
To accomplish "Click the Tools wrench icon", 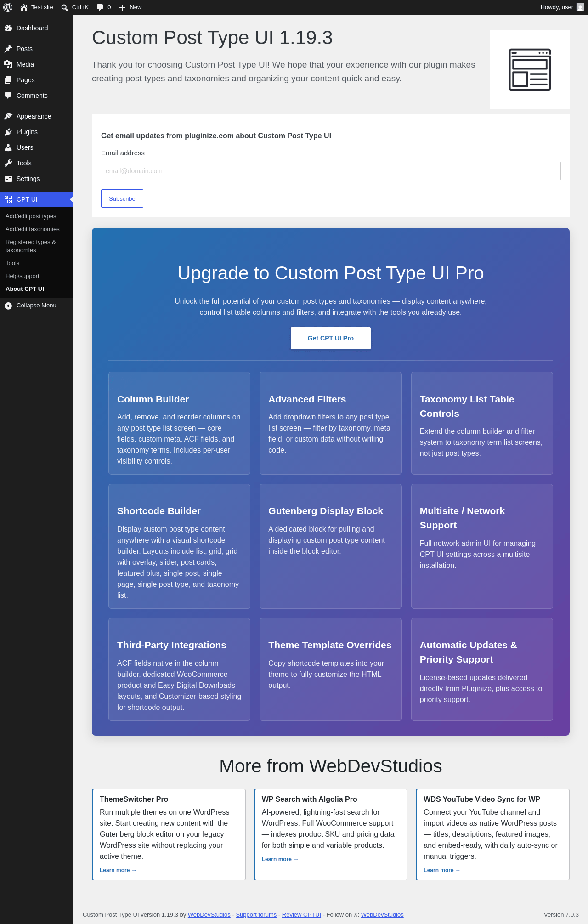I will (x=8, y=163).
